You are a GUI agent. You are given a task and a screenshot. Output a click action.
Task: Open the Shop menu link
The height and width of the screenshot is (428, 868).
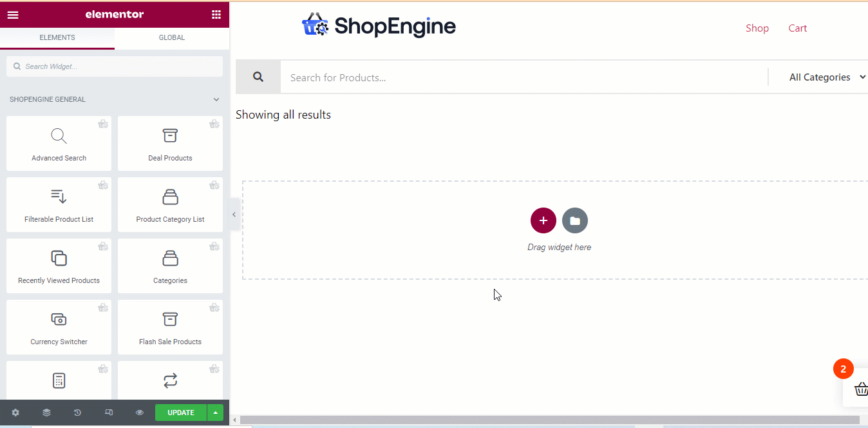point(757,28)
